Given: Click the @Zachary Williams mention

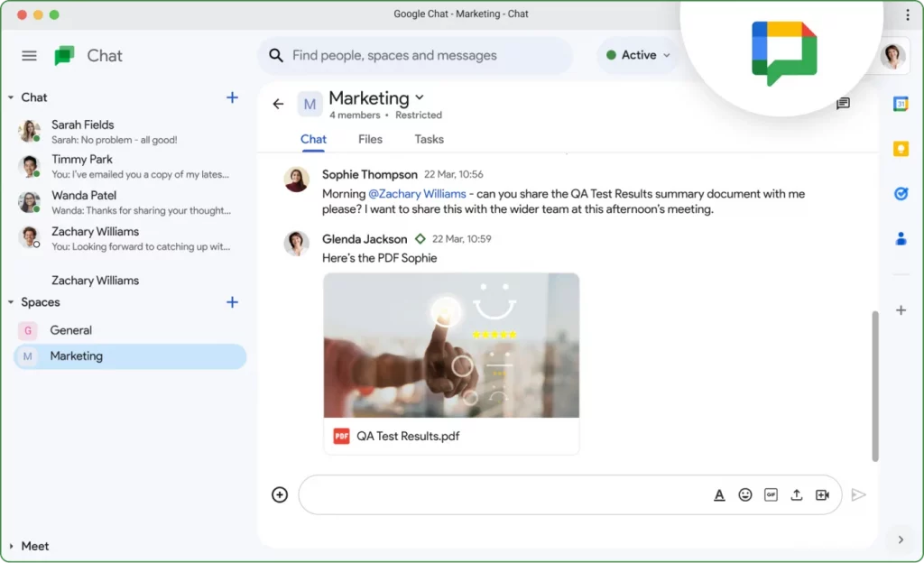Looking at the screenshot, I should click(417, 194).
